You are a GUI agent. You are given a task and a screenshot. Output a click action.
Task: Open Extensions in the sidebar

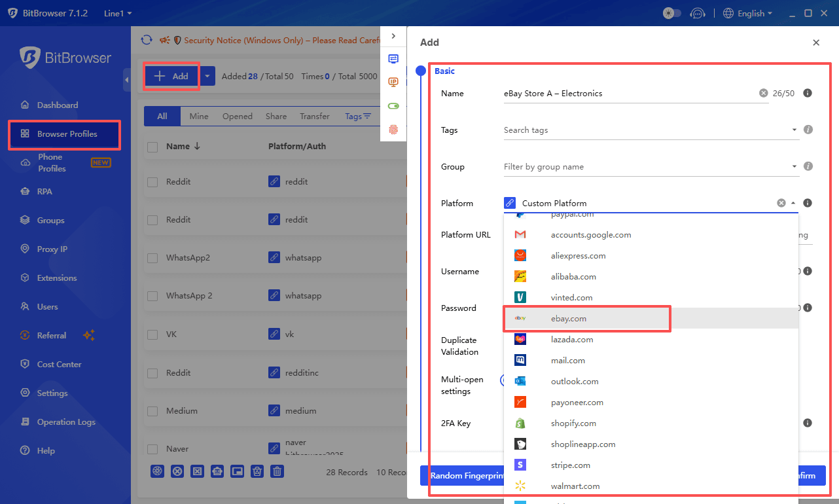tap(57, 278)
